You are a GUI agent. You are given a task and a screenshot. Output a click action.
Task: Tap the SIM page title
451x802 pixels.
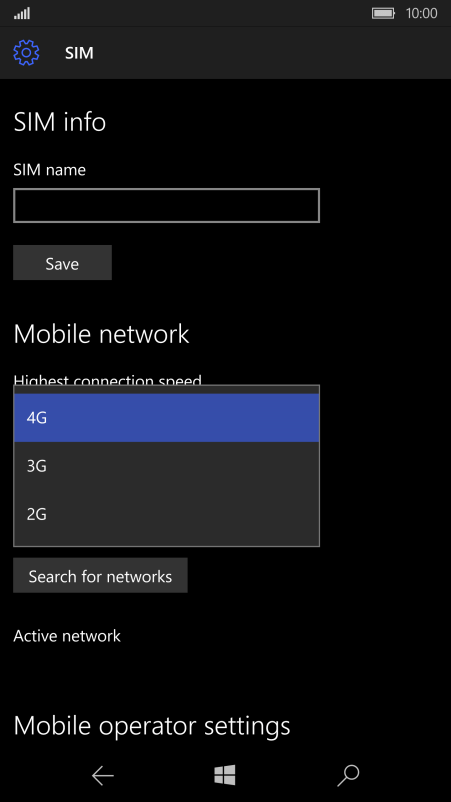coord(79,53)
